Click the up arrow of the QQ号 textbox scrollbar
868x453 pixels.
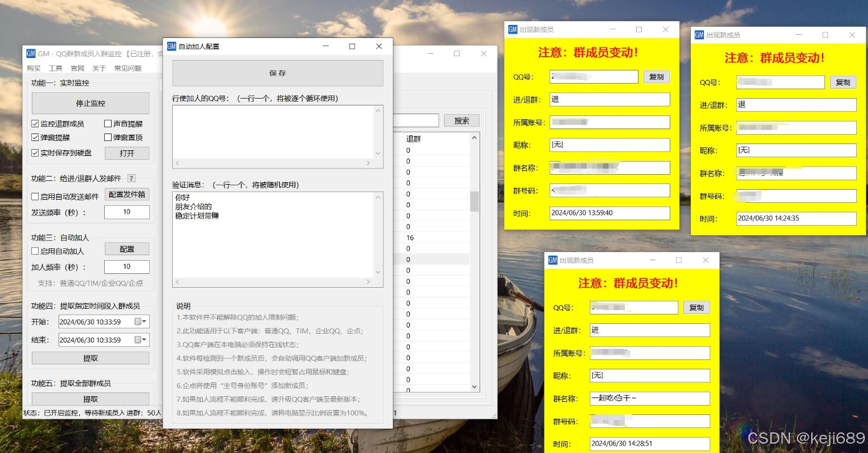[378, 111]
